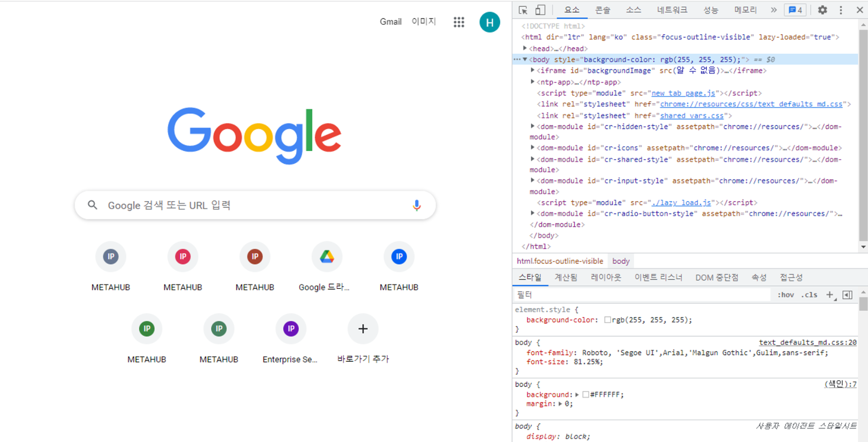Toggle the .cls class editor
This screenshot has width=868, height=442.
pyautogui.click(x=809, y=295)
